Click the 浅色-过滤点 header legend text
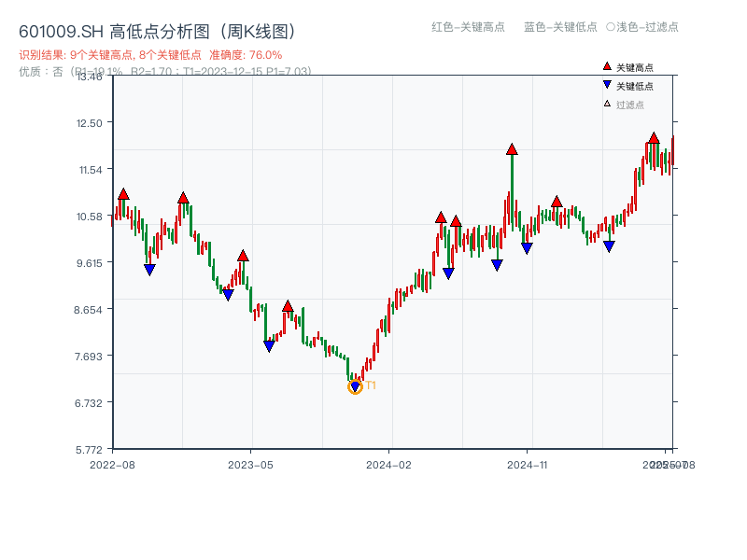747x560 pixels. tap(647, 27)
